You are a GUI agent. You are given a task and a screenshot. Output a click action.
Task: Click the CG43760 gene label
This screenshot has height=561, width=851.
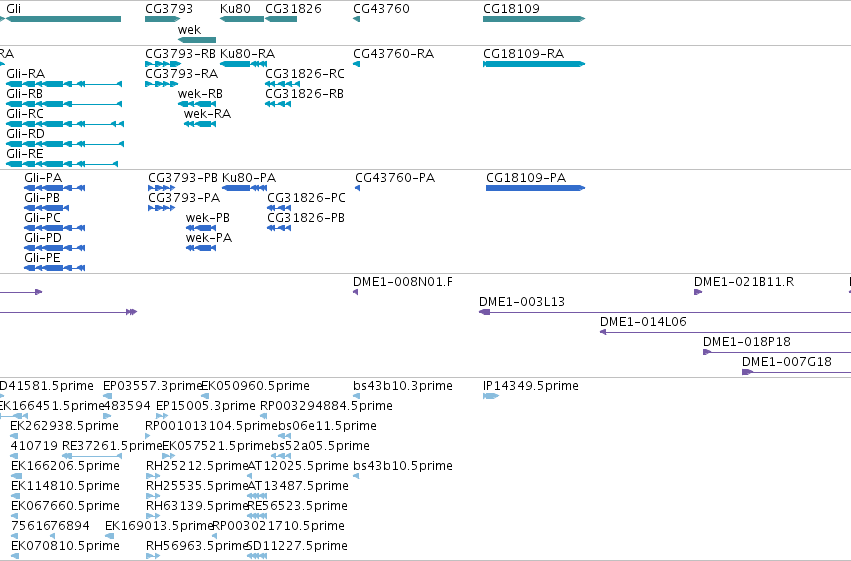point(381,9)
